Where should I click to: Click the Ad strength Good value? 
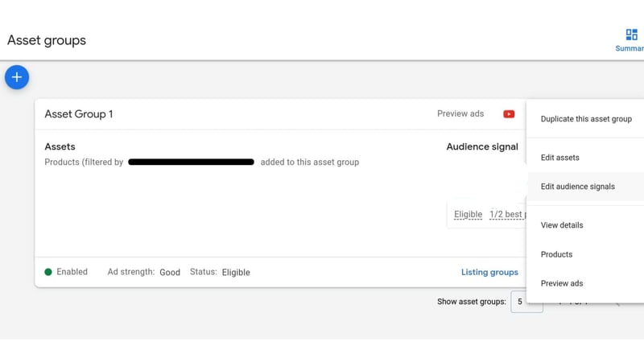(170, 272)
